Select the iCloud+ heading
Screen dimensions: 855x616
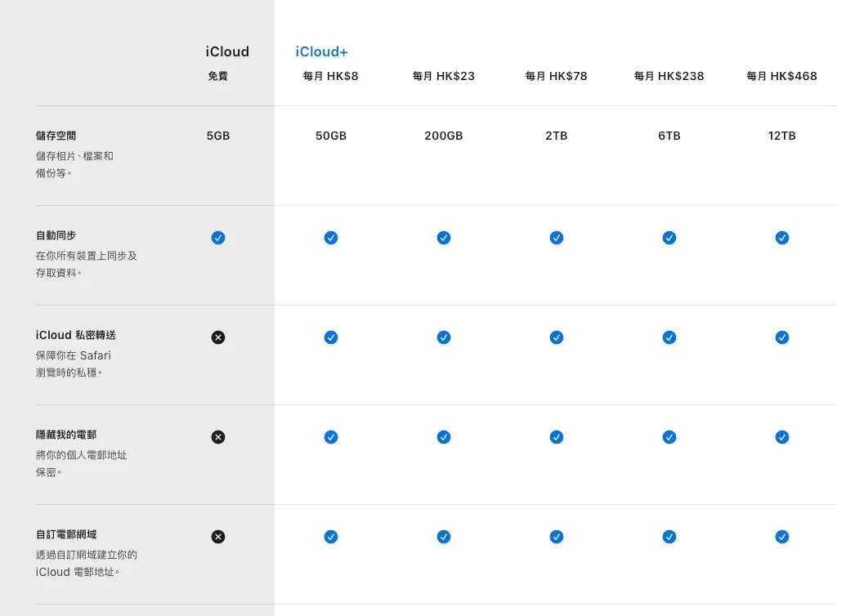point(322,51)
